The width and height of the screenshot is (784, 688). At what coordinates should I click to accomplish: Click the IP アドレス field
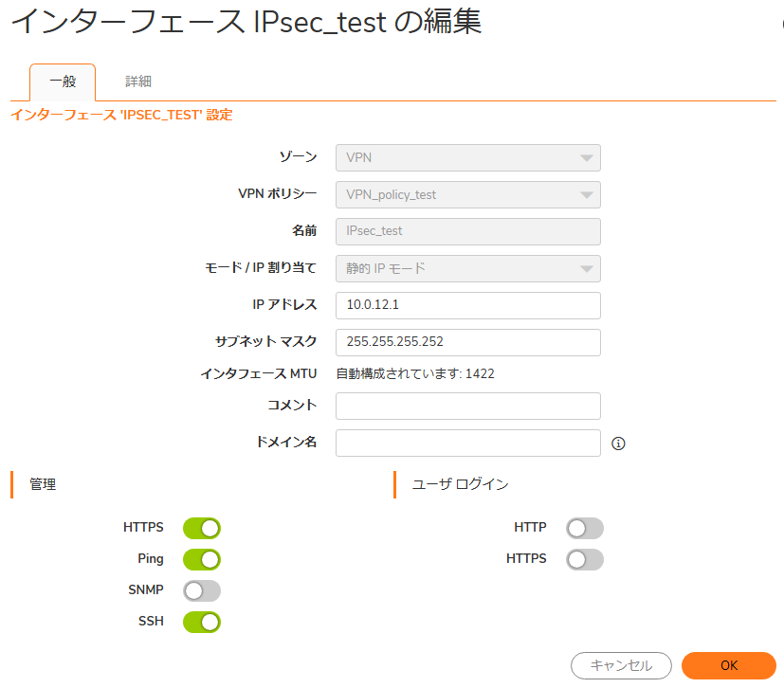[x=468, y=305]
